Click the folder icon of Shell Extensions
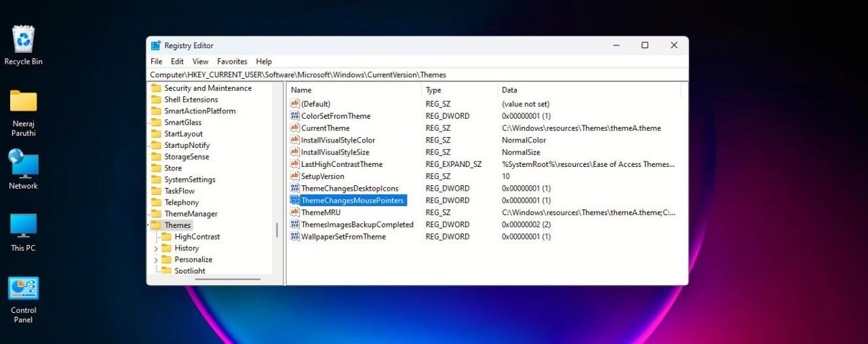The image size is (868, 344). (156, 100)
